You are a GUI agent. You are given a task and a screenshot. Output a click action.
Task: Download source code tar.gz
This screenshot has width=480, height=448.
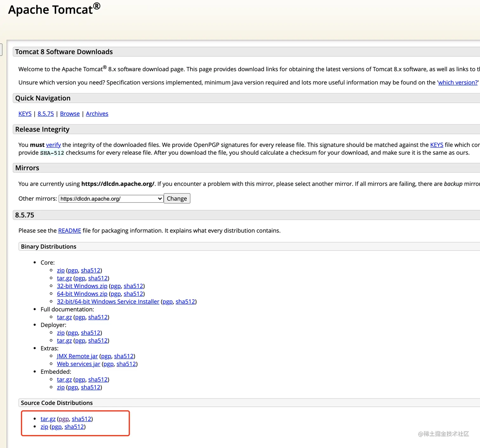coord(48,419)
